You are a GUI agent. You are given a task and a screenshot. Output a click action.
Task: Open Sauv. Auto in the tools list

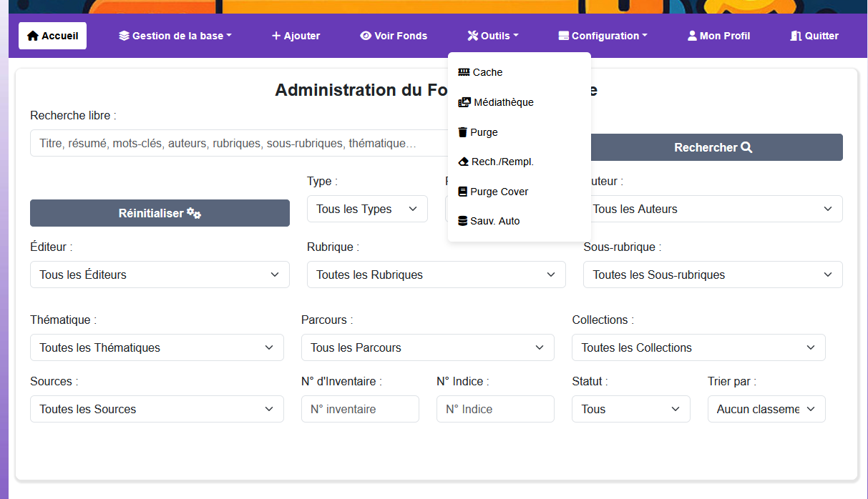click(x=495, y=221)
